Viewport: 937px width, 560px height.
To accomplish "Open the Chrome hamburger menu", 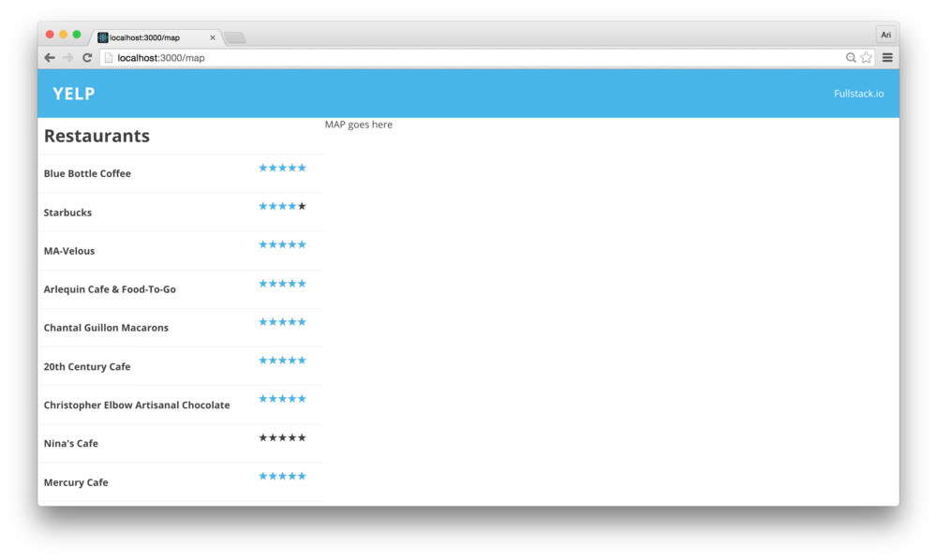I will click(886, 58).
